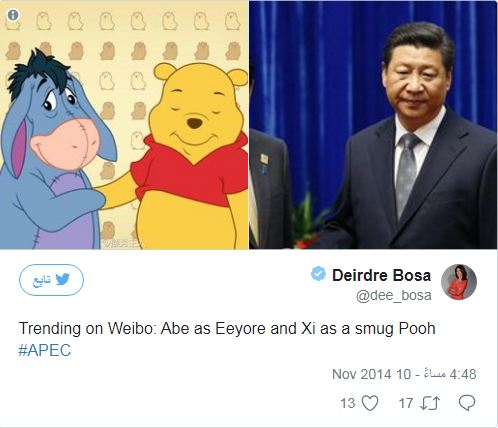Click the tweet text about Weibo trending
Image resolution: width=498 pixels, height=428 pixels.
click(x=227, y=329)
